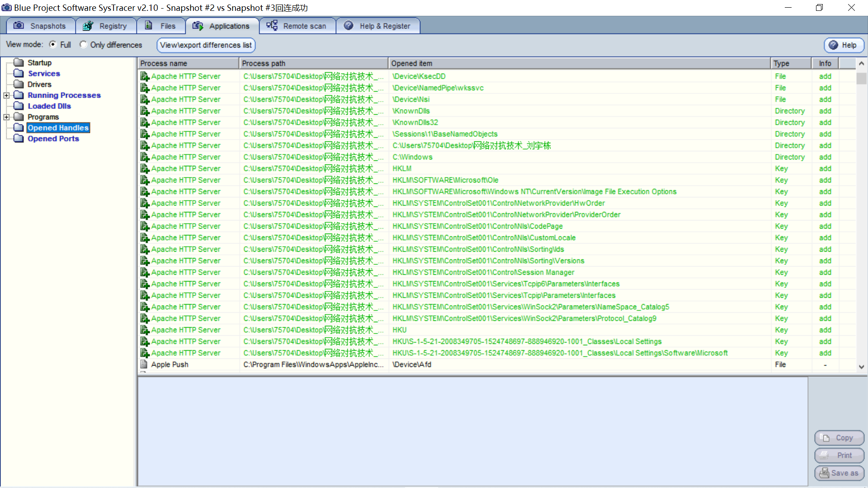Select the Only differences radio button
Viewport: 868px width, 488px height.
83,44
